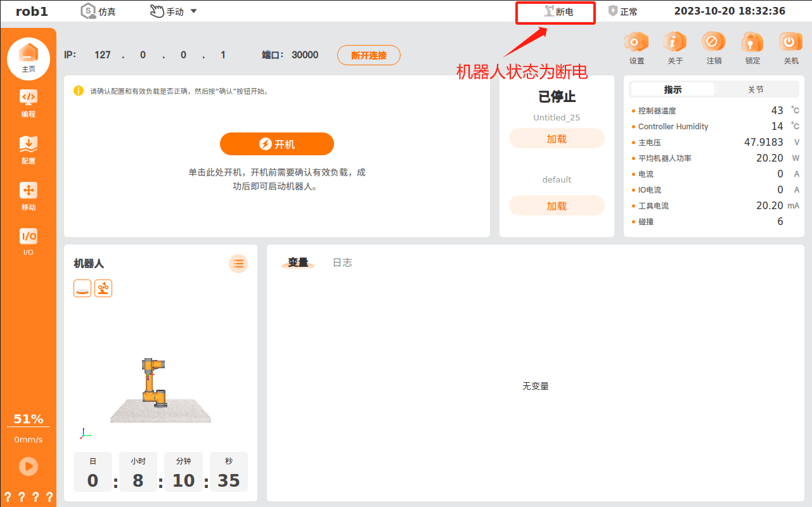Expand the 手动 manual mode dropdown

click(x=174, y=11)
